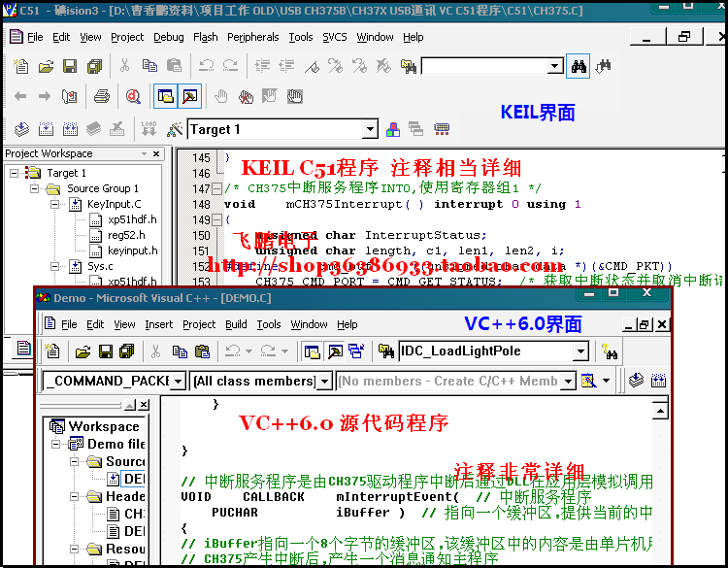Image resolution: width=728 pixels, height=568 pixels.
Task: Open Target 1 dropdown in Keil
Action: 370,129
